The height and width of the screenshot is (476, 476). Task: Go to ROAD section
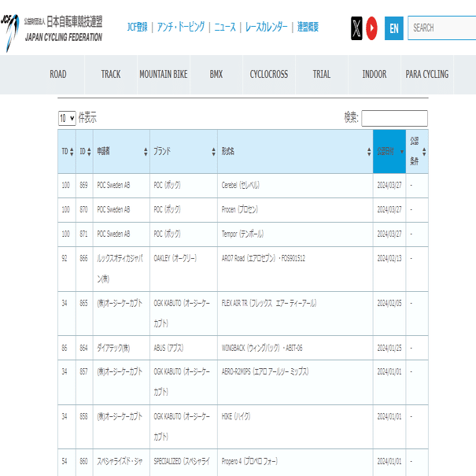point(58,75)
